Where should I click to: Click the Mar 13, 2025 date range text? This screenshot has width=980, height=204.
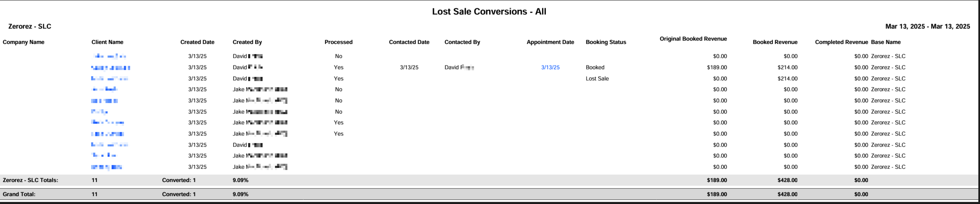(x=927, y=26)
